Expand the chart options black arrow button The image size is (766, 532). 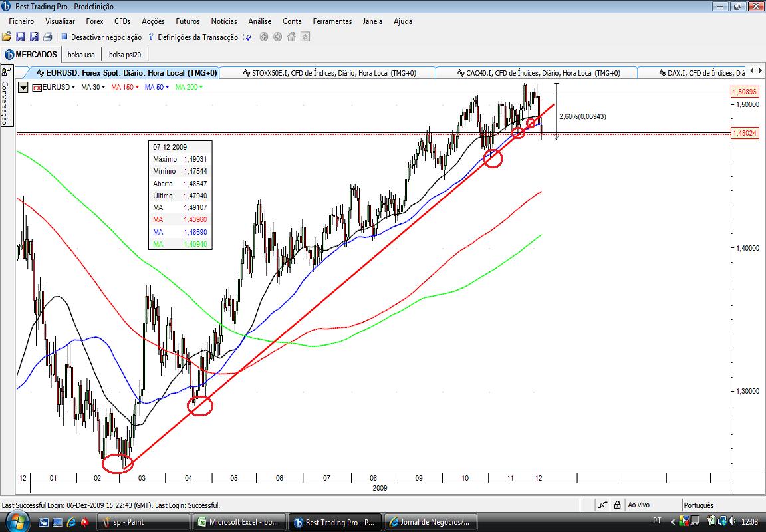(23, 87)
